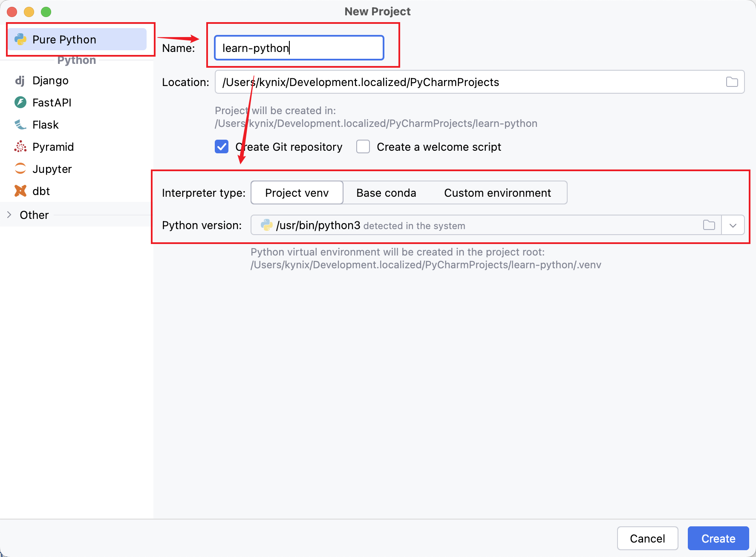Image resolution: width=756 pixels, height=557 pixels.
Task: Cancel the New Project dialog
Action: click(x=647, y=538)
